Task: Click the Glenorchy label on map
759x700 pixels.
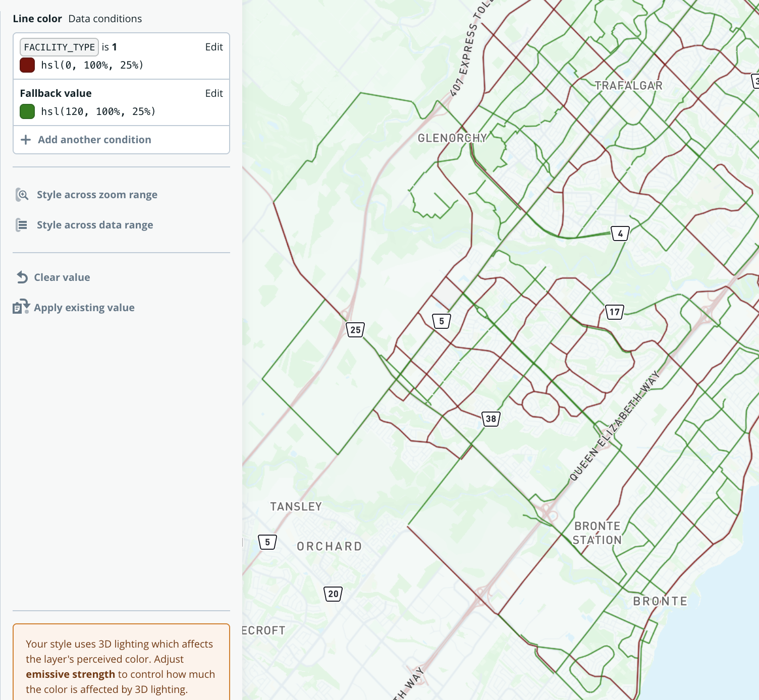Action: coord(452,138)
